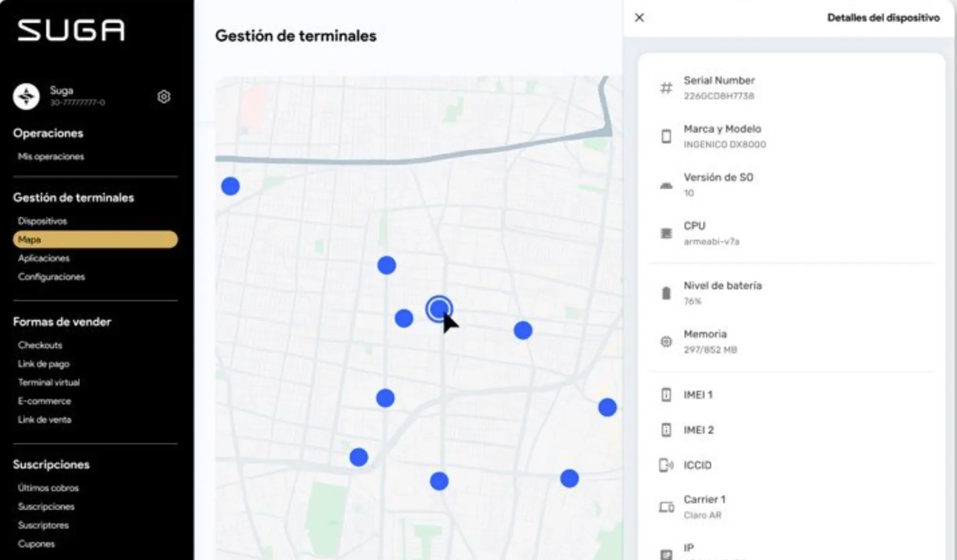Select the Mapa menu item
This screenshot has width=957, height=560.
tap(95, 239)
